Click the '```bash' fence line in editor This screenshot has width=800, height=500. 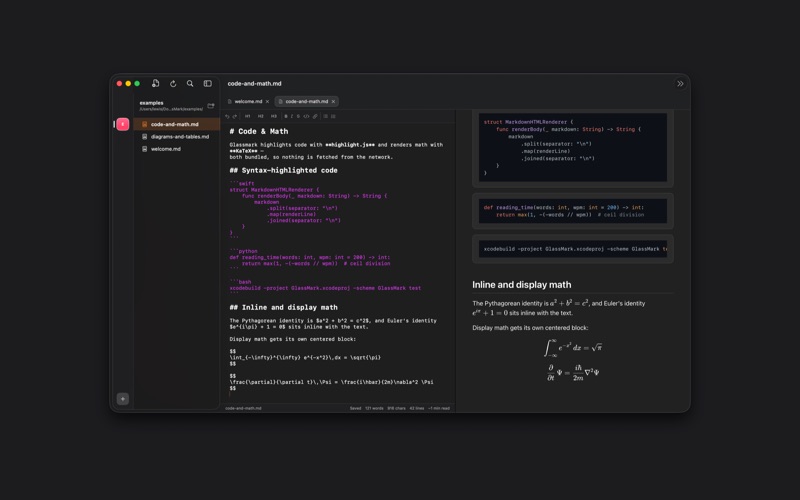click(x=240, y=282)
